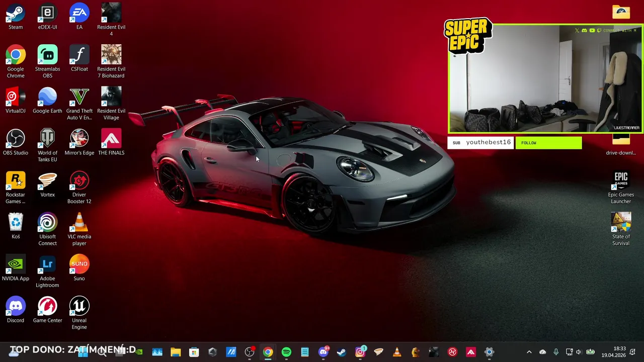This screenshot has height=362, width=644.
Task: Select the Resident Evil Village desktop icon
Action: tap(111, 104)
